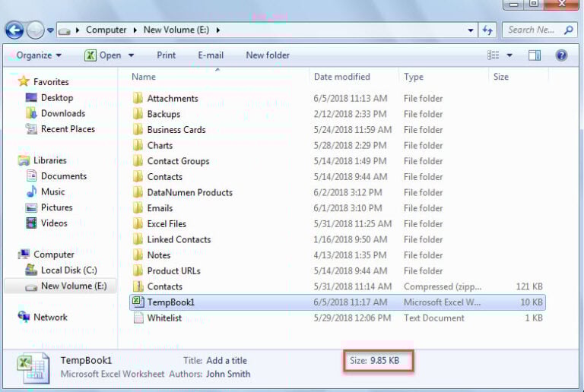Click the search magnifier icon

[568, 30]
